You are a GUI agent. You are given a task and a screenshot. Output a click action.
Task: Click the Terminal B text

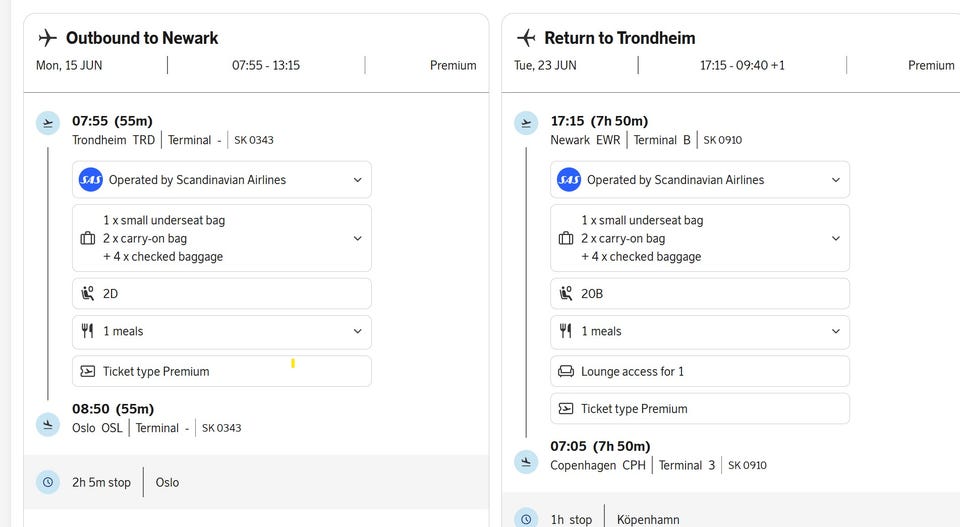[x=662, y=140]
